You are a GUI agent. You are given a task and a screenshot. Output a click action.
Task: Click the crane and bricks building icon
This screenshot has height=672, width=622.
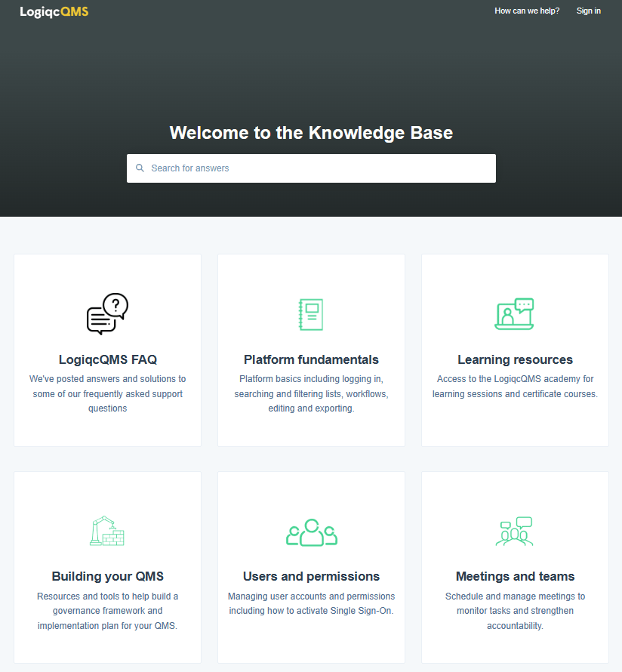point(107,531)
